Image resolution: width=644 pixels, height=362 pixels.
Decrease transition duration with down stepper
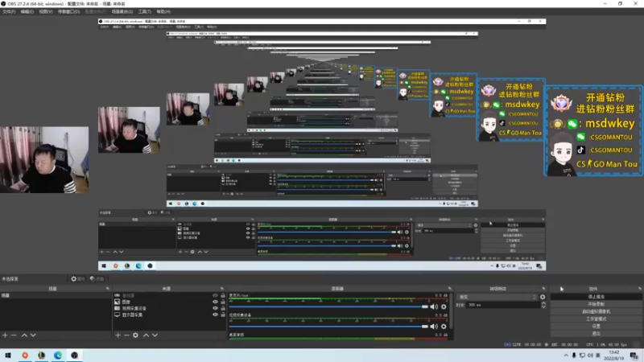click(x=543, y=306)
